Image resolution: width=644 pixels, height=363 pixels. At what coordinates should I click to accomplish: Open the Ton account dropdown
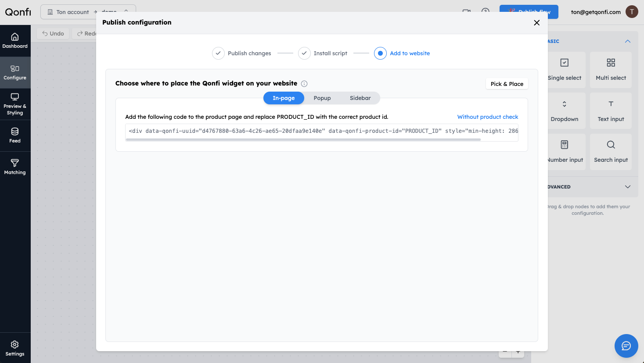pos(88,12)
